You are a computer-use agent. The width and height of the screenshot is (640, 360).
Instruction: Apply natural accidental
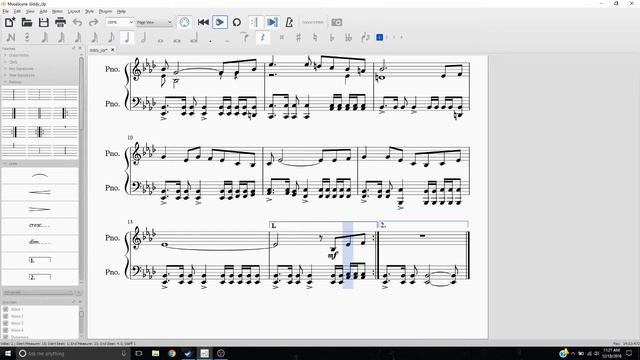tap(315, 38)
